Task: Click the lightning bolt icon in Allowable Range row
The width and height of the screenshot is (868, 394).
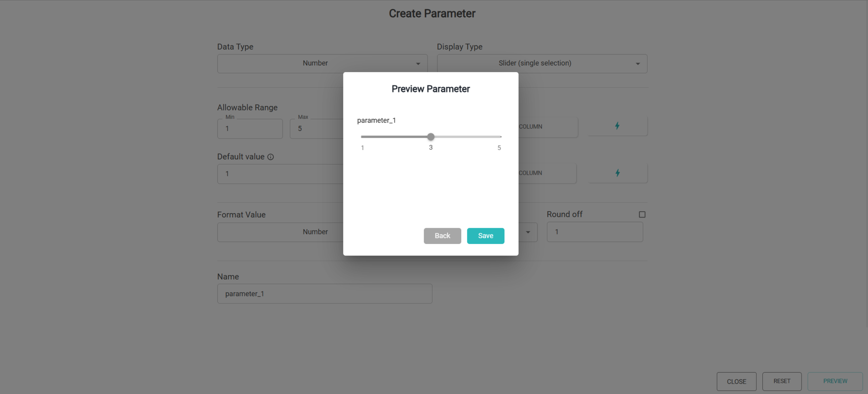Action: (617, 126)
